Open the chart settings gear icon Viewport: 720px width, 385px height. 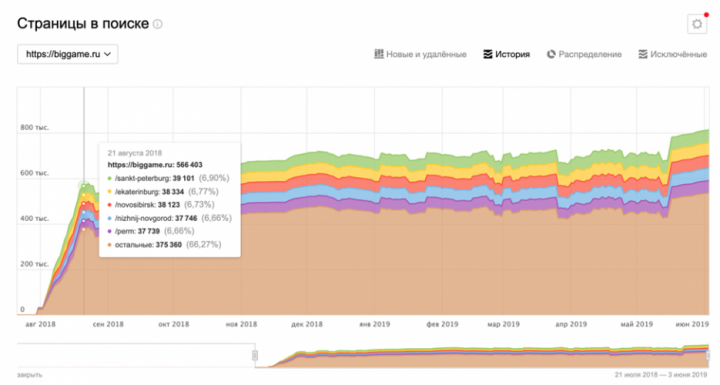[697, 24]
